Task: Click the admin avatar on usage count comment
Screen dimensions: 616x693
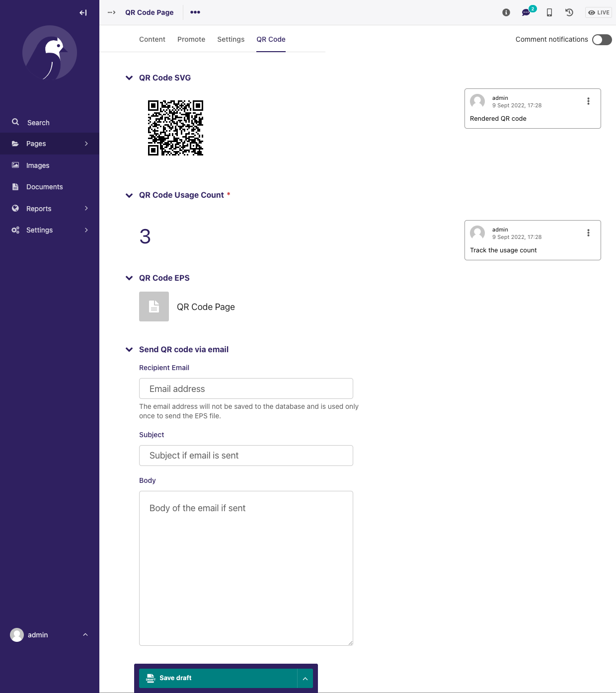Action: pyautogui.click(x=477, y=233)
